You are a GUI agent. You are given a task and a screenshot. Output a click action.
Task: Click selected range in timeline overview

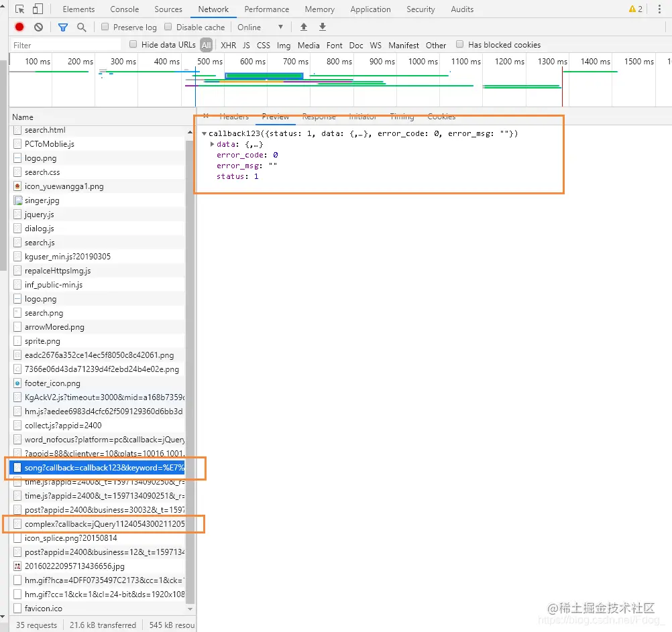(x=264, y=76)
